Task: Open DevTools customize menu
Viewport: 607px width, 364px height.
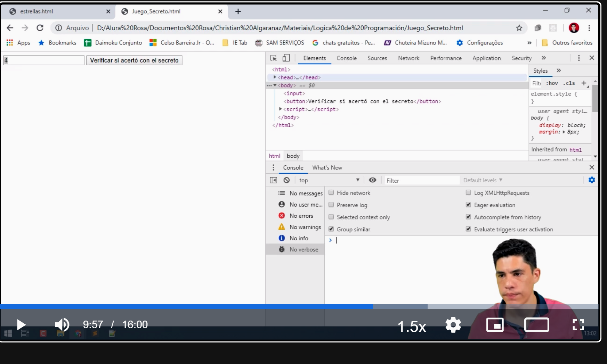Action: pyautogui.click(x=579, y=58)
